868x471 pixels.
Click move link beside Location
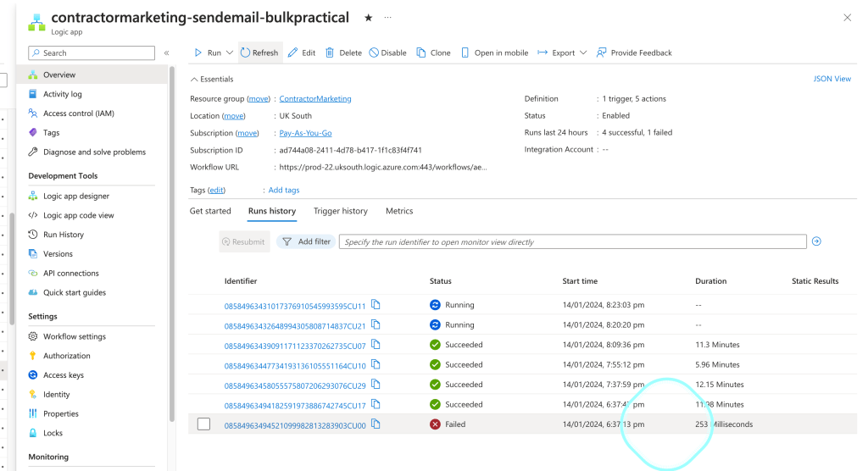point(234,116)
